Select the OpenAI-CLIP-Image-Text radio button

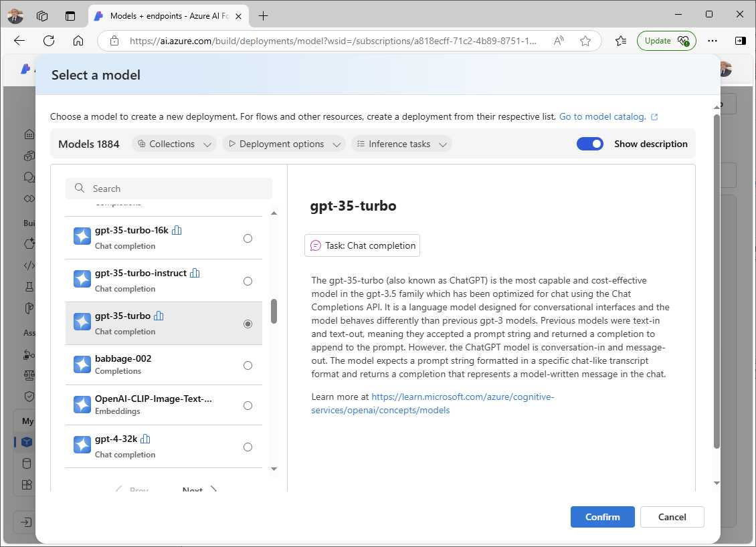click(x=248, y=405)
